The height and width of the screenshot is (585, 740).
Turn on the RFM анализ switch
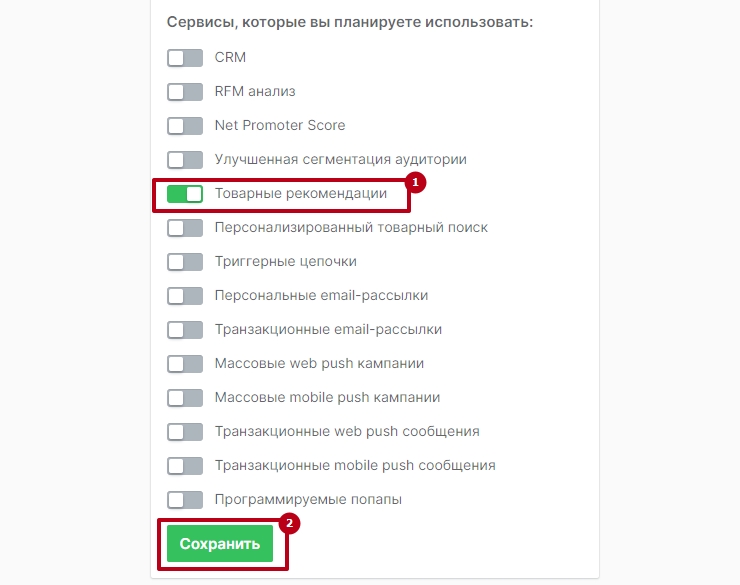click(x=185, y=92)
